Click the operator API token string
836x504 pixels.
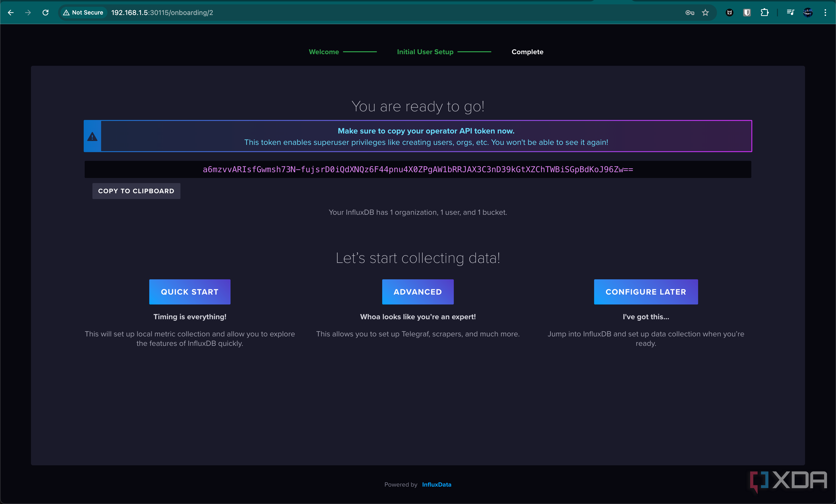click(x=418, y=169)
